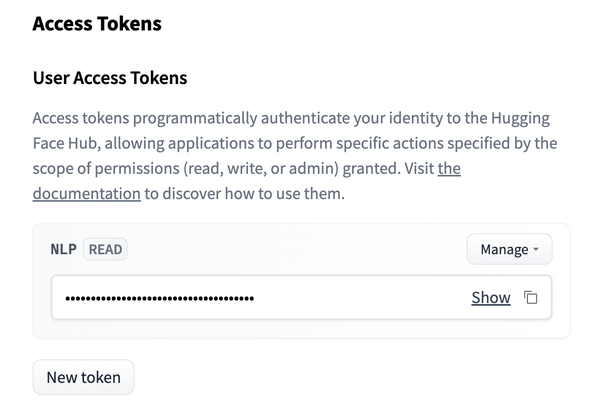Open the documentation link
This screenshot has height=416, width=600.
(x=86, y=194)
